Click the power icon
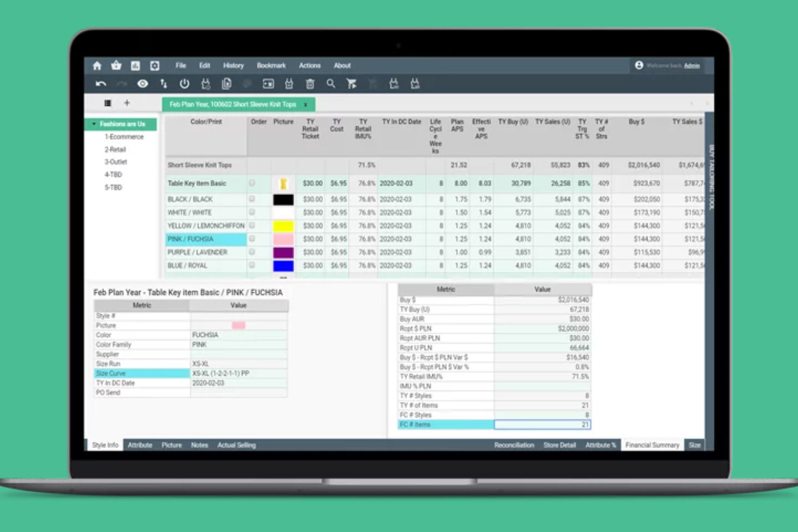The height and width of the screenshot is (532, 798). coord(184,84)
